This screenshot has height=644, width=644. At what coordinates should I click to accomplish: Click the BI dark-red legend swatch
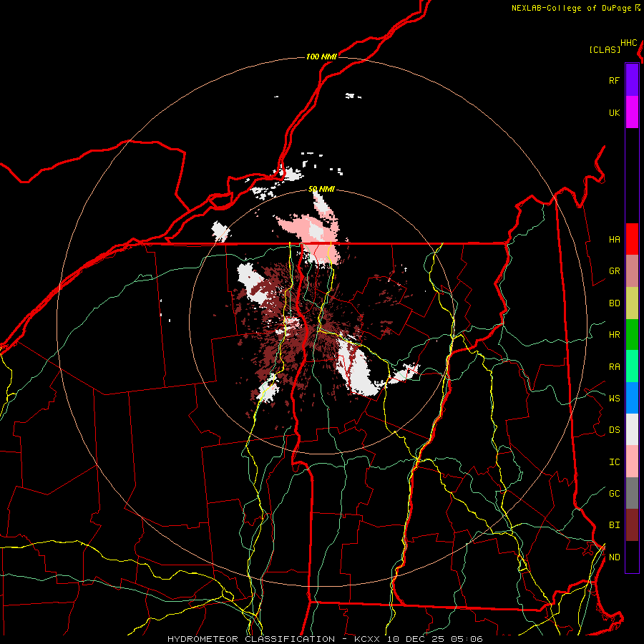(x=632, y=525)
